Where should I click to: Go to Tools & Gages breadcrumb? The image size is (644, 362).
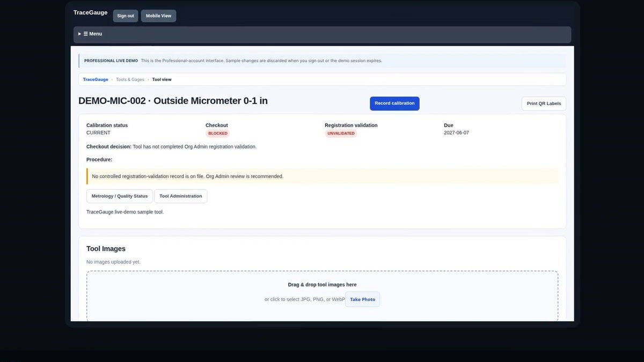[x=130, y=79]
